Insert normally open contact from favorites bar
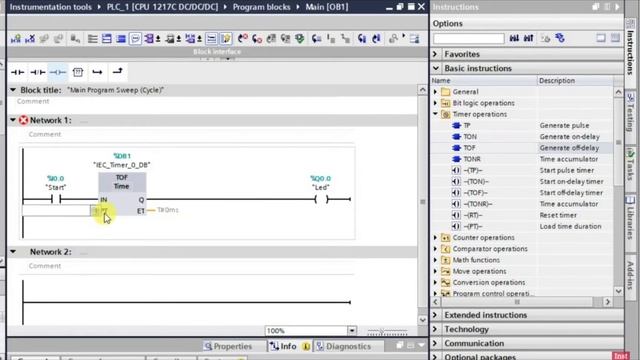Viewport: 640px width, 360px height. point(18,72)
